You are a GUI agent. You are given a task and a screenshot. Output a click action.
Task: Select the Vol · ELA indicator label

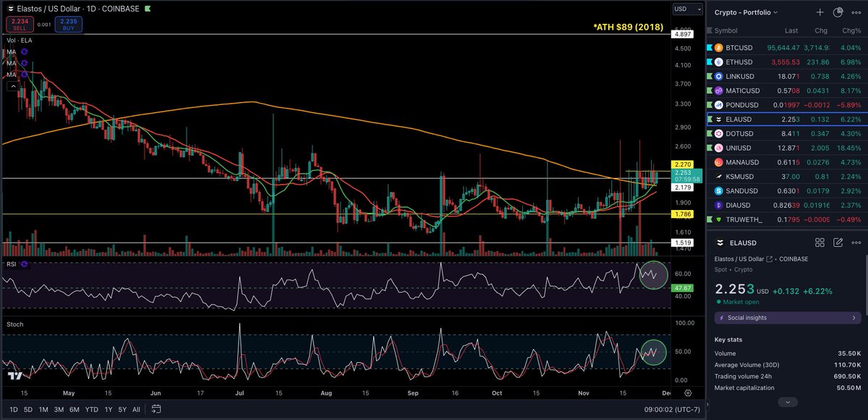[x=19, y=41]
